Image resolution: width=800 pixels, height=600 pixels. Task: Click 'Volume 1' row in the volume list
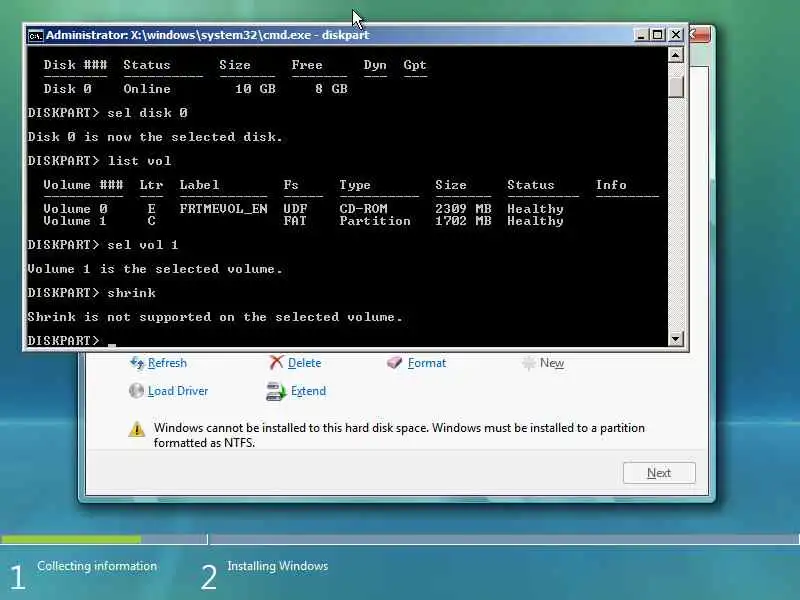pyautogui.click(x=303, y=221)
